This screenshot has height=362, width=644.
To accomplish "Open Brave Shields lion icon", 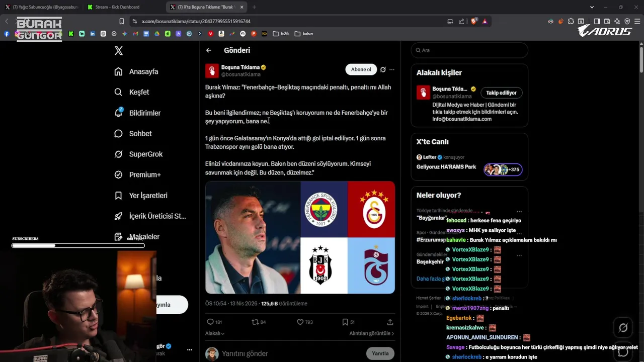I will 473,21.
